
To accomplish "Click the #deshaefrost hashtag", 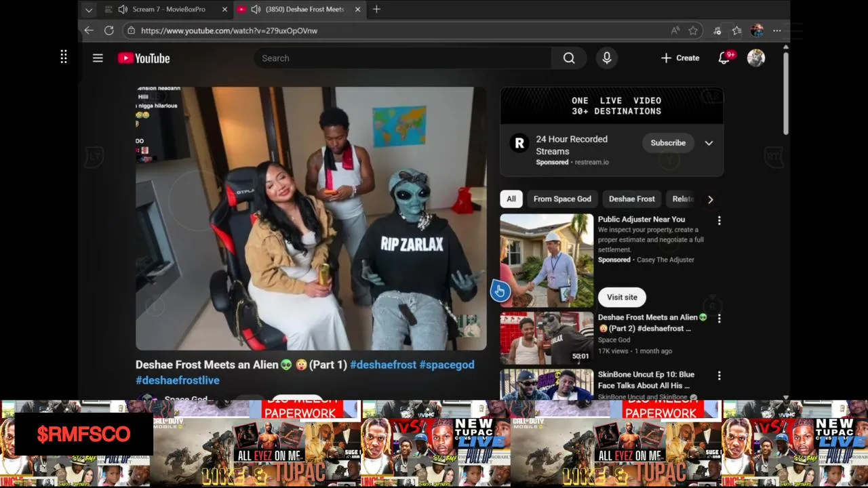I will point(383,365).
